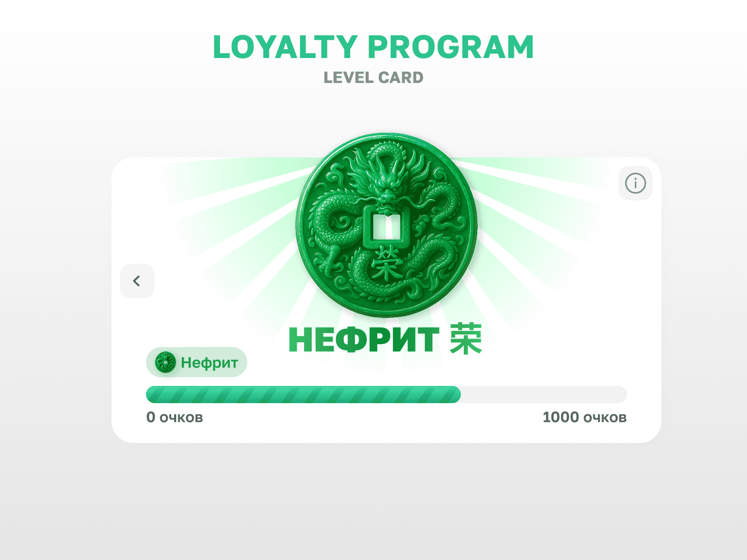This screenshot has width=747, height=560.
Task: Click the "0 очков" starting points label
Action: (175, 417)
